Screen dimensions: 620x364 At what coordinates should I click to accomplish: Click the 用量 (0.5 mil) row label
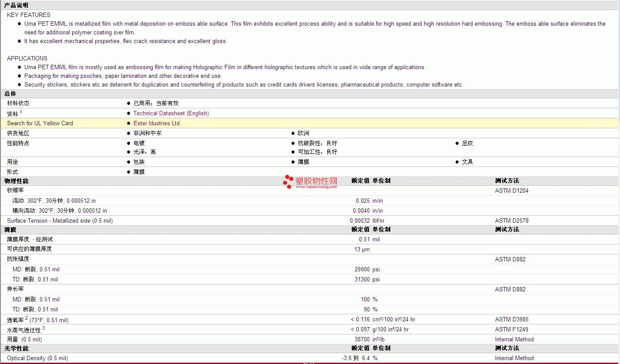(x=24, y=340)
